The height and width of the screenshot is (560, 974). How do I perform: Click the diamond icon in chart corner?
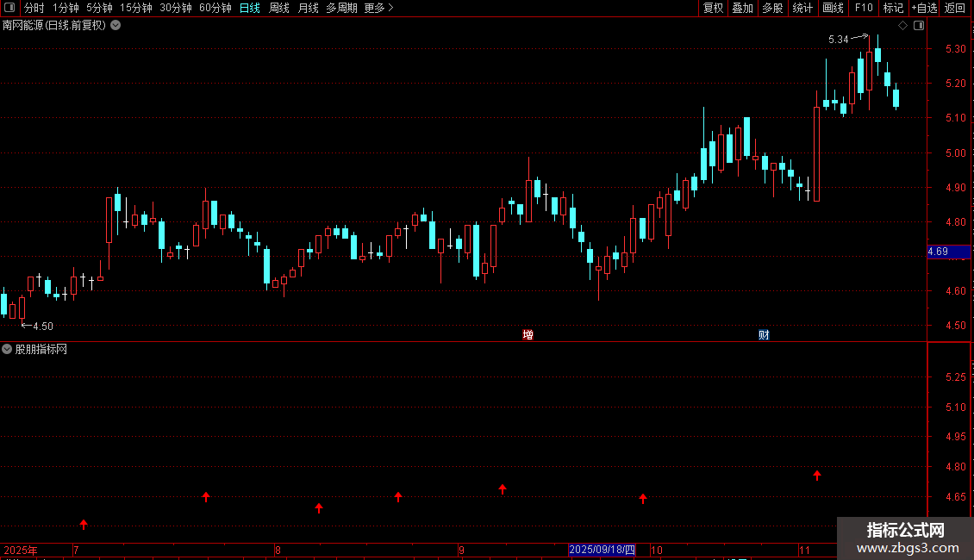903,26
